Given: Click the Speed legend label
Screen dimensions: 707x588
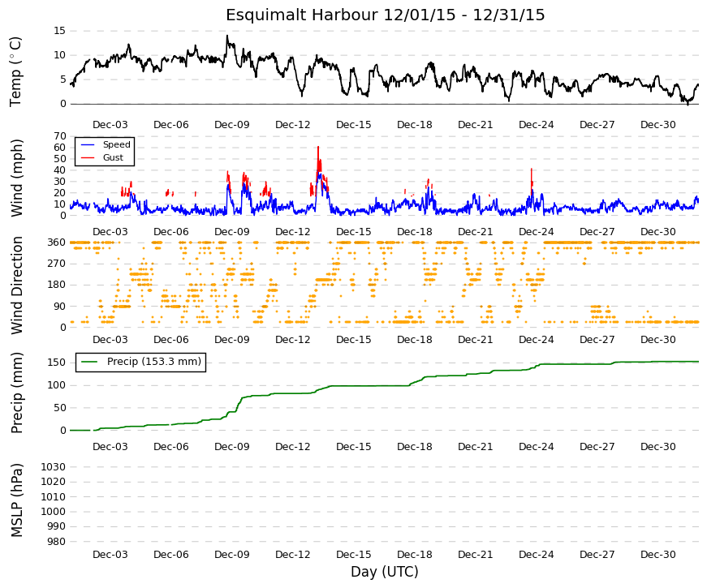Looking at the screenshot, I should (116, 144).
